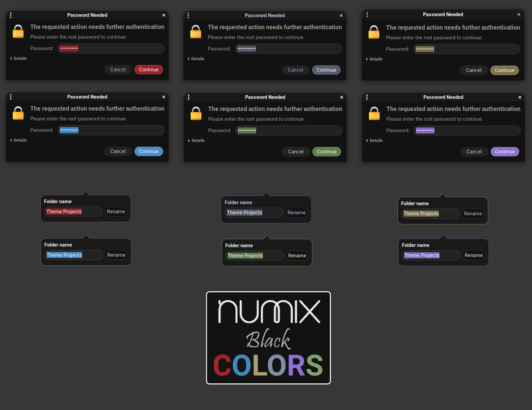Close the purple-themed password dialog

point(520,97)
